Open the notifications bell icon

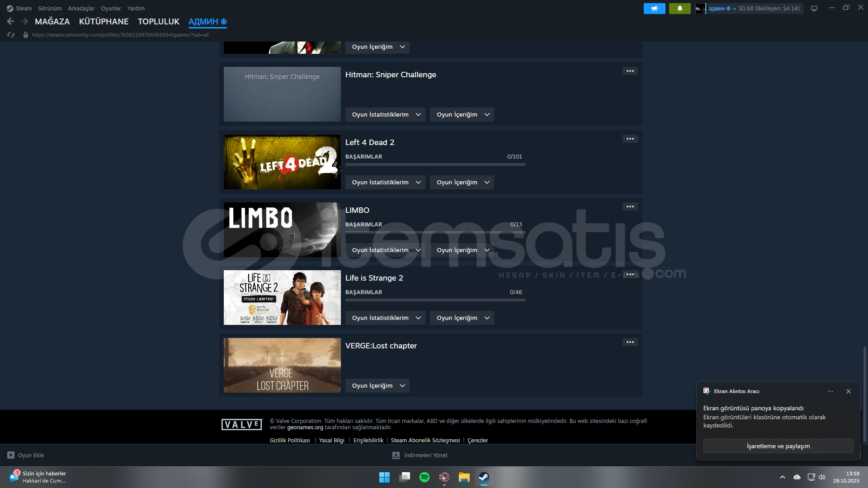pyautogui.click(x=679, y=9)
